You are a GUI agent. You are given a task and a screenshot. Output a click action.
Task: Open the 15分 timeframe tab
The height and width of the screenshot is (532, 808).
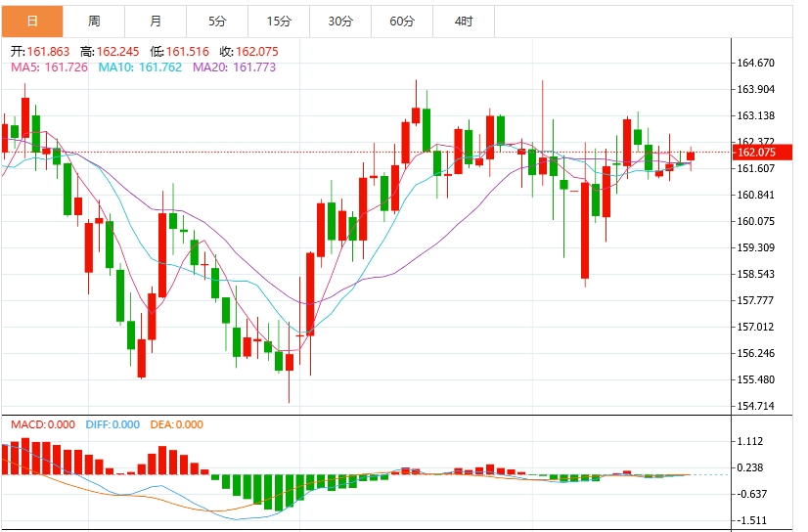click(279, 22)
